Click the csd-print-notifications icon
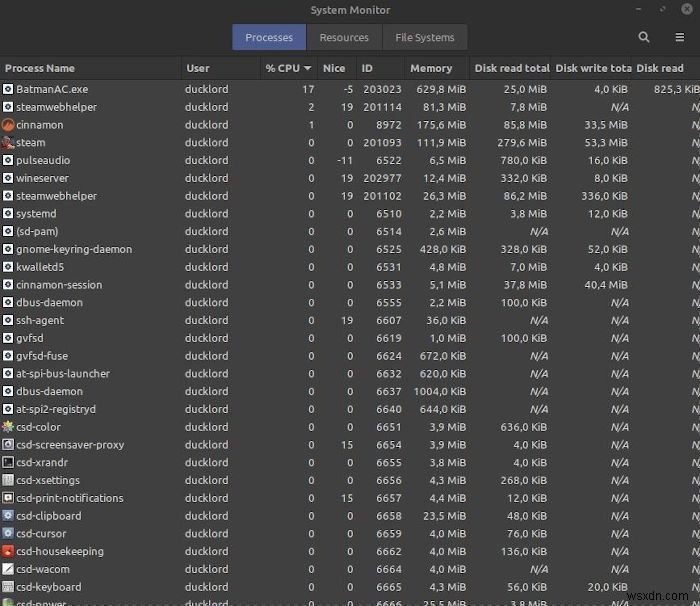700x606 pixels. (x=8, y=497)
